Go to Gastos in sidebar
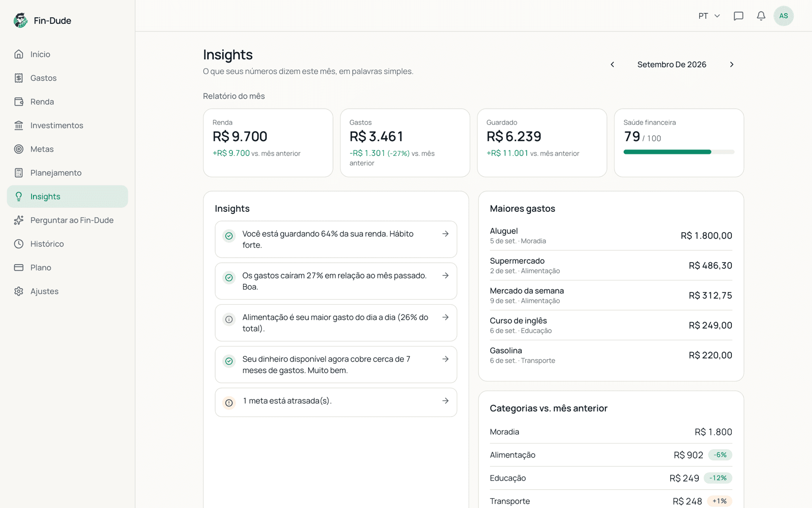This screenshot has height=508, width=812. click(x=67, y=78)
